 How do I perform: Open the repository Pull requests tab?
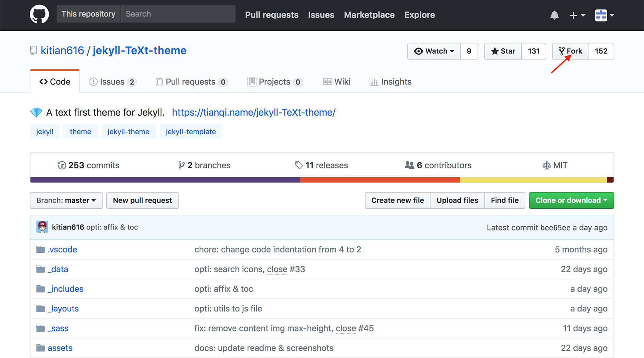[x=192, y=82]
